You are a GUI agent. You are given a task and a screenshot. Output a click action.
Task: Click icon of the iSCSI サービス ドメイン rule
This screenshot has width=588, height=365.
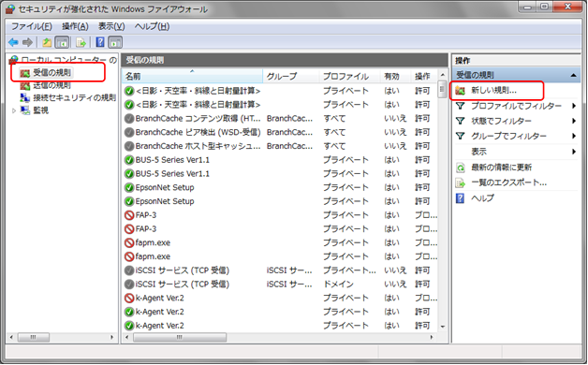pos(129,285)
